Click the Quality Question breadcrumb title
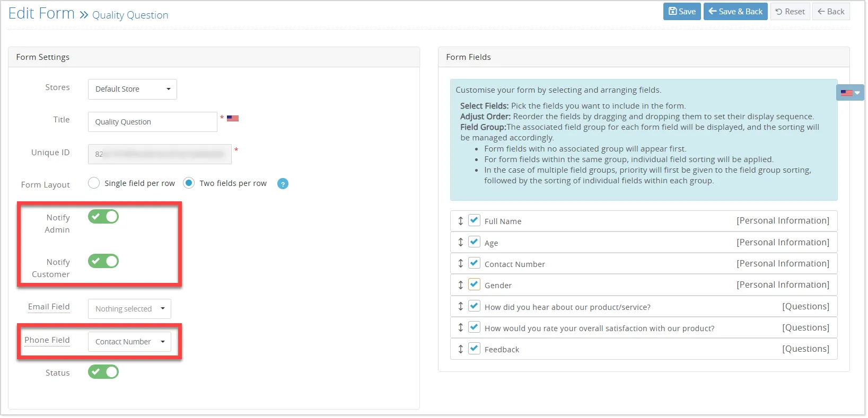Image resolution: width=868 pixels, height=418 pixels. coord(130,15)
